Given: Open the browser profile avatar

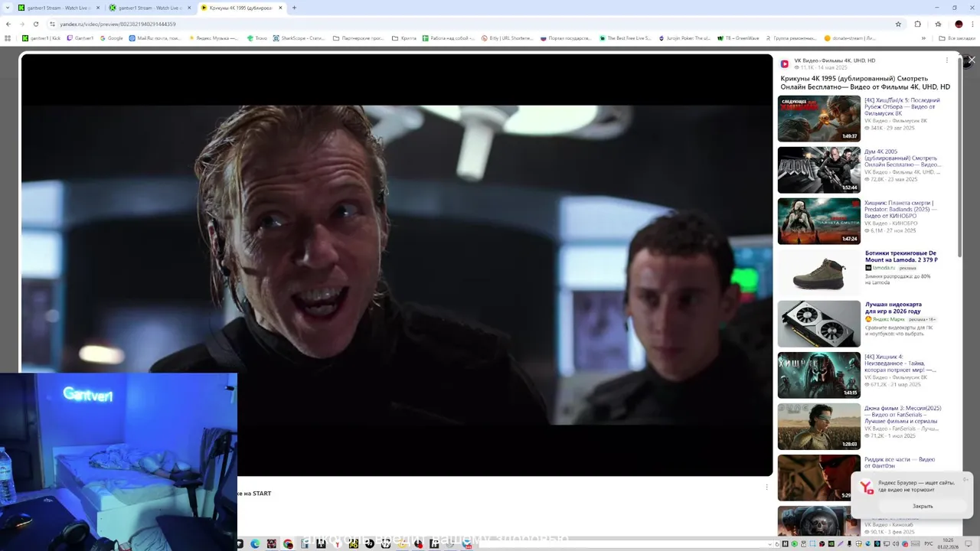Looking at the screenshot, I should [x=959, y=24].
